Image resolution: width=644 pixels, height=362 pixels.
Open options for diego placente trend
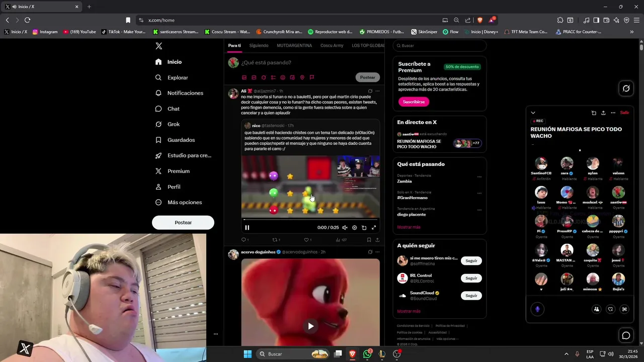tap(479, 210)
